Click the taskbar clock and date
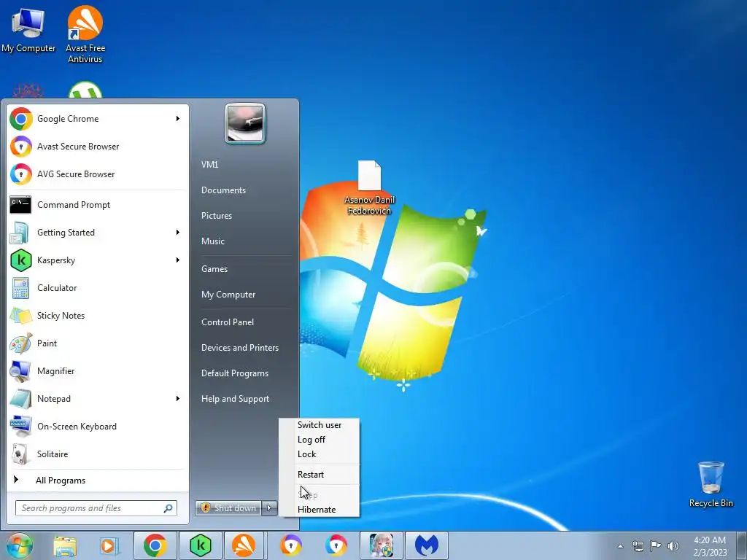The height and width of the screenshot is (560, 747). [x=710, y=546]
